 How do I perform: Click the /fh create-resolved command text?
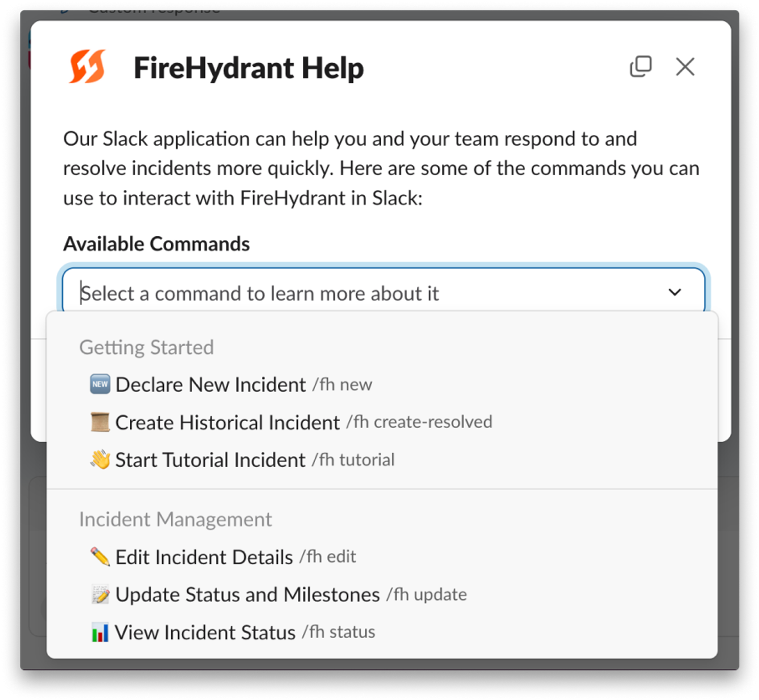coord(419,422)
